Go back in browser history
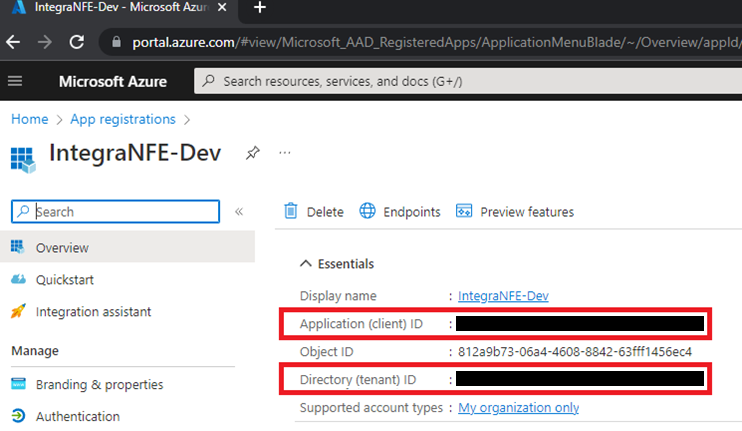 click(x=13, y=43)
